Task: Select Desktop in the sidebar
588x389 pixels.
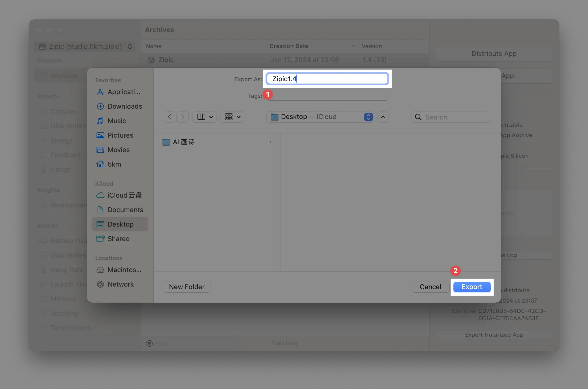Action: click(120, 224)
